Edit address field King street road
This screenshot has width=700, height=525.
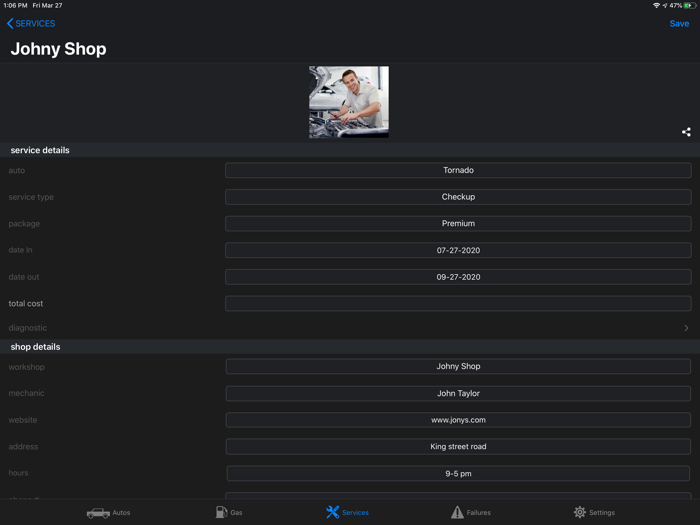(458, 446)
